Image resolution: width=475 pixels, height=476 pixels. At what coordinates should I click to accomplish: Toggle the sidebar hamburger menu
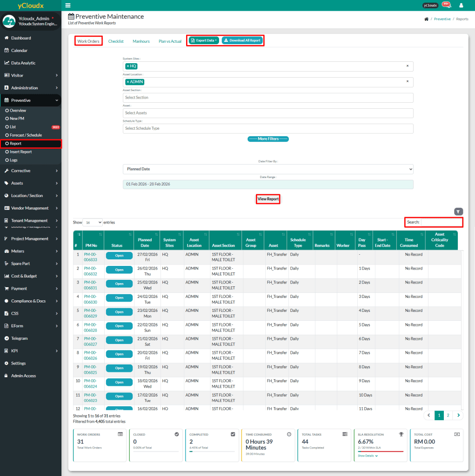point(67,5)
